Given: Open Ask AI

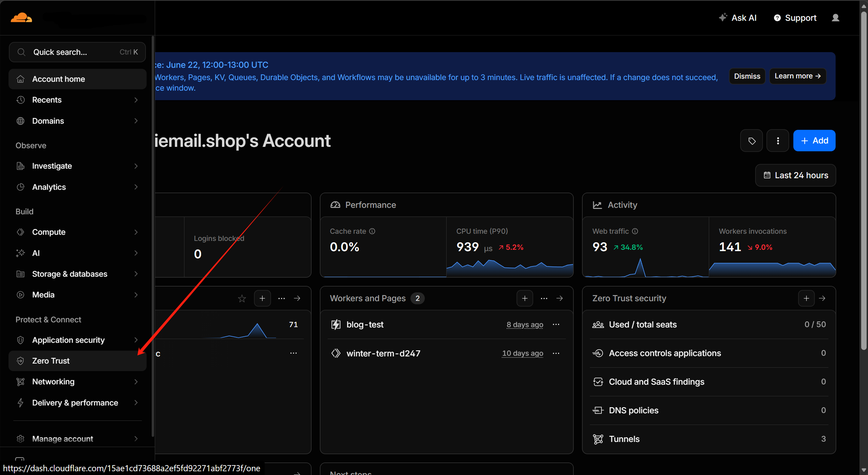Looking at the screenshot, I should [738, 18].
